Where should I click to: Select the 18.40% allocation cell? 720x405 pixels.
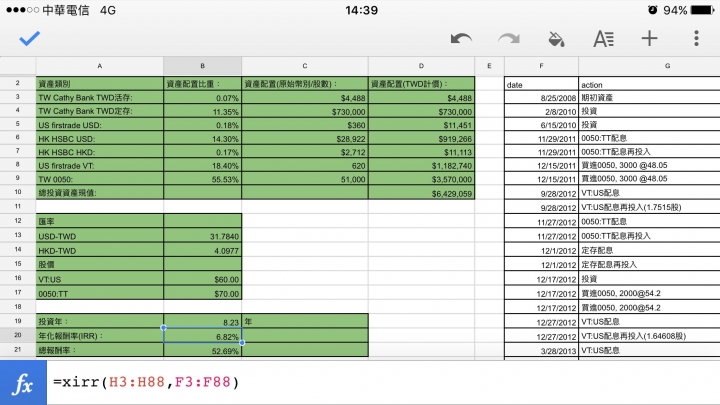(x=202, y=165)
